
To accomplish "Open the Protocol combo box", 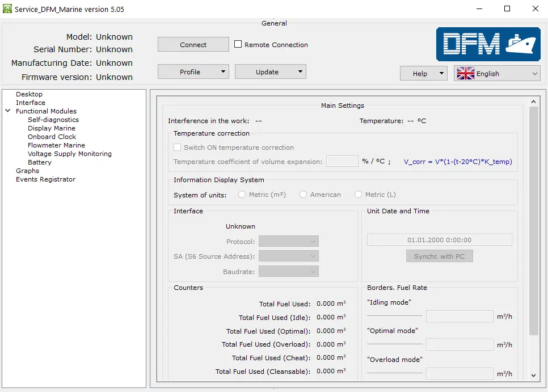I will click(288, 242).
